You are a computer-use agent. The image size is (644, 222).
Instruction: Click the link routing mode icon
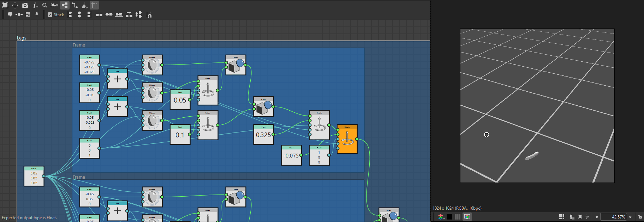click(x=74, y=5)
